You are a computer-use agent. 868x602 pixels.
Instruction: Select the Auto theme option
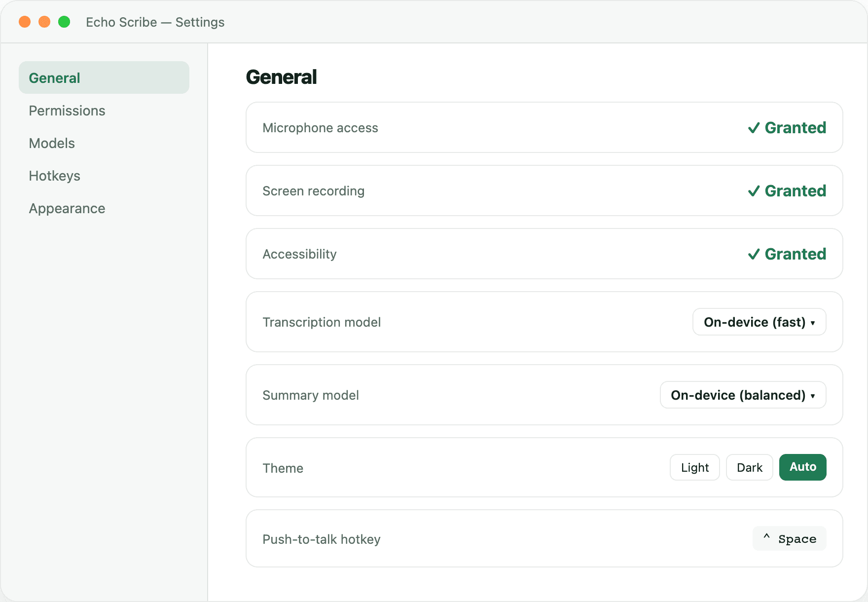(x=803, y=467)
